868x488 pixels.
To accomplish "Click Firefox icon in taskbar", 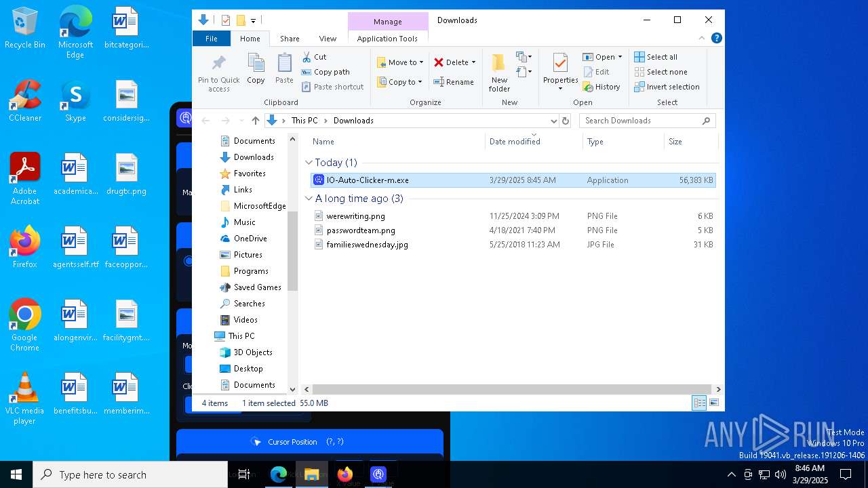I will point(345,474).
